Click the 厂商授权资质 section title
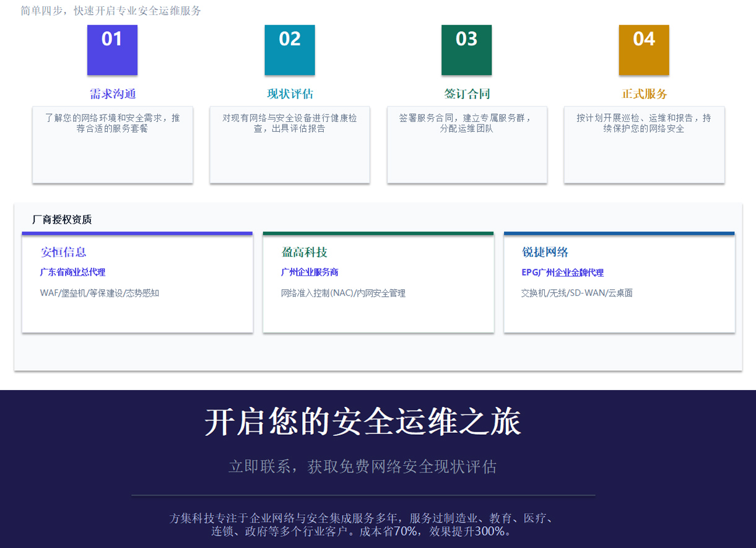 62,219
